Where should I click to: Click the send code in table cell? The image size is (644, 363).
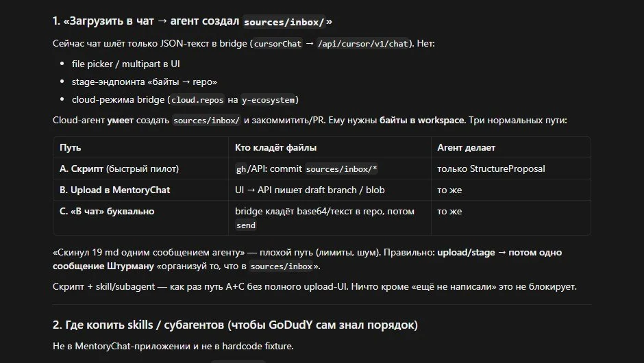245,225
